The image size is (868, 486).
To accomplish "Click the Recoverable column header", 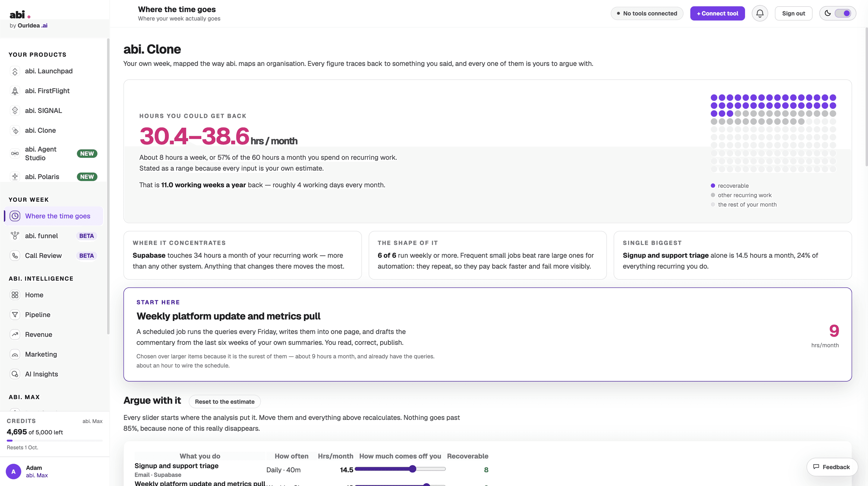I will [x=468, y=456].
